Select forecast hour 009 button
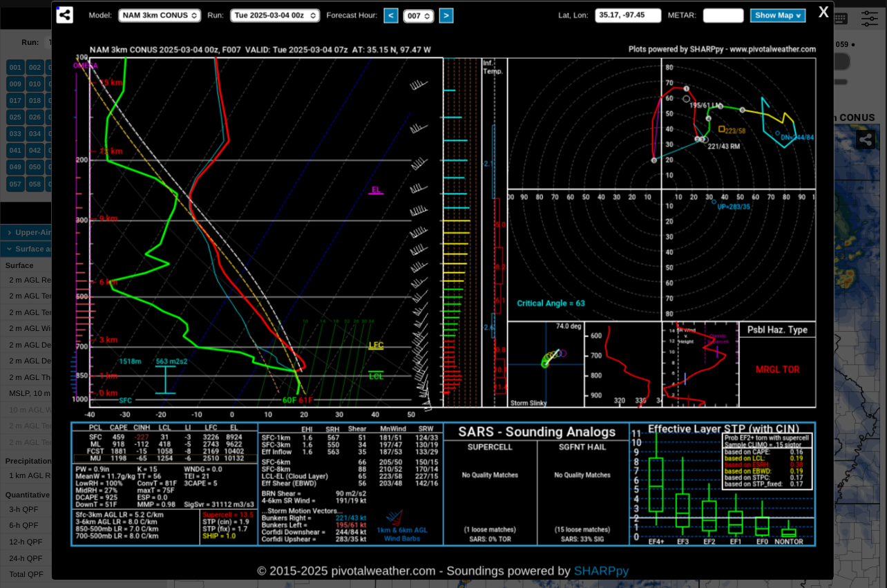This screenshot has width=887, height=588. tap(15, 84)
